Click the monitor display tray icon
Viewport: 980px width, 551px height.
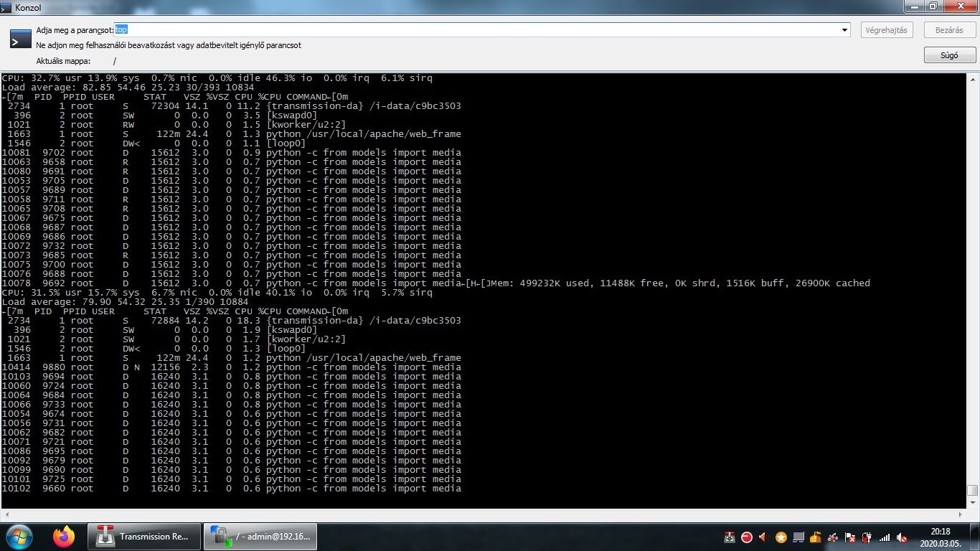coord(798,537)
